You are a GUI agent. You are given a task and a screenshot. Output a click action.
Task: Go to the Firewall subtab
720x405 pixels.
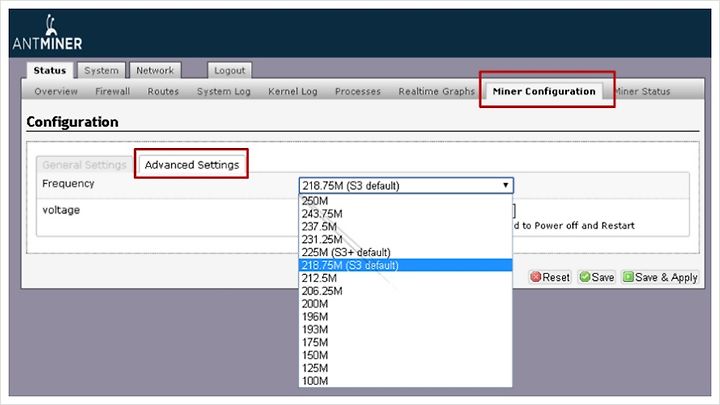(x=112, y=91)
